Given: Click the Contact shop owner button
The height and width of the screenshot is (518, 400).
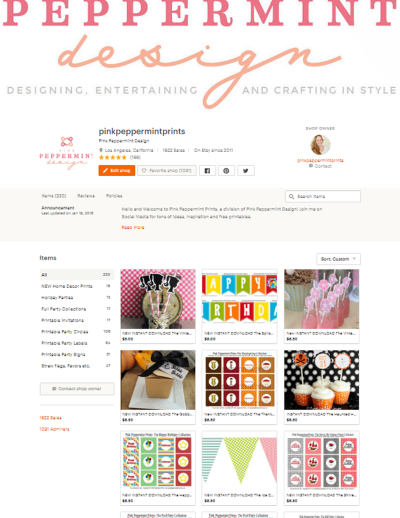Looking at the screenshot, I should (77, 389).
